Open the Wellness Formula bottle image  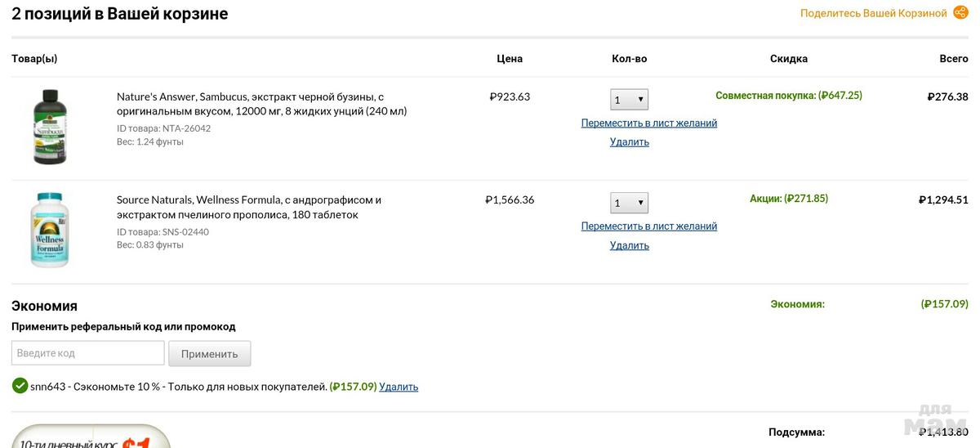click(50, 230)
